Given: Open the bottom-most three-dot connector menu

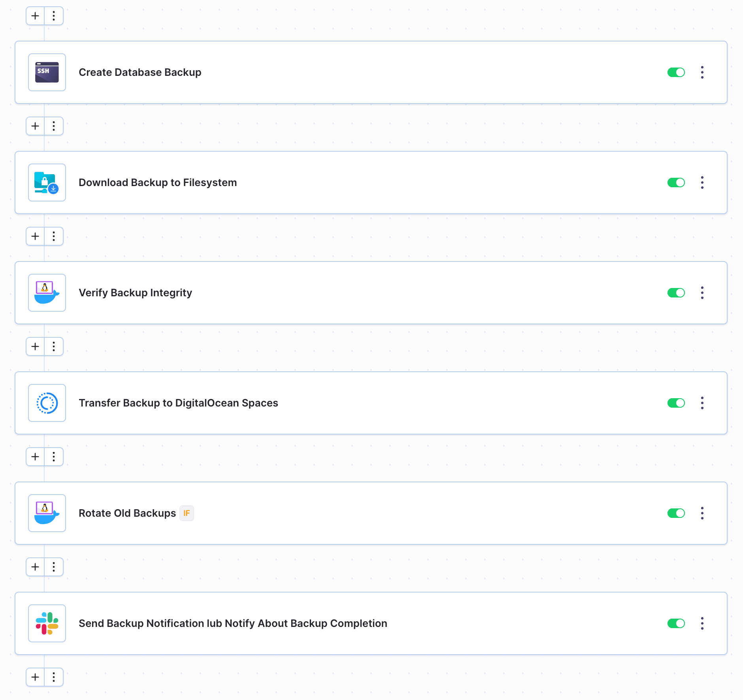Looking at the screenshot, I should coord(54,677).
